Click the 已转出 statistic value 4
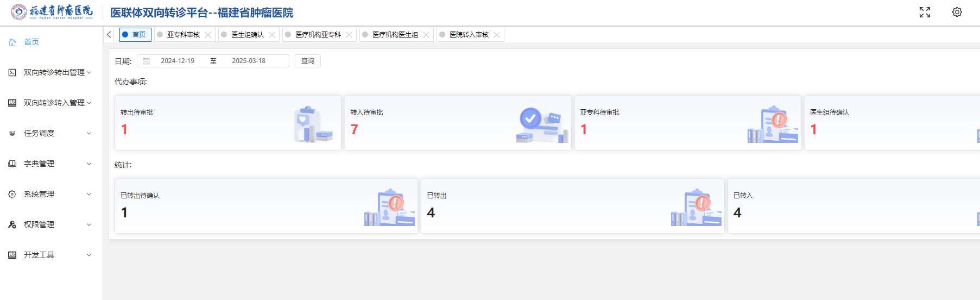The image size is (980, 300). click(431, 212)
